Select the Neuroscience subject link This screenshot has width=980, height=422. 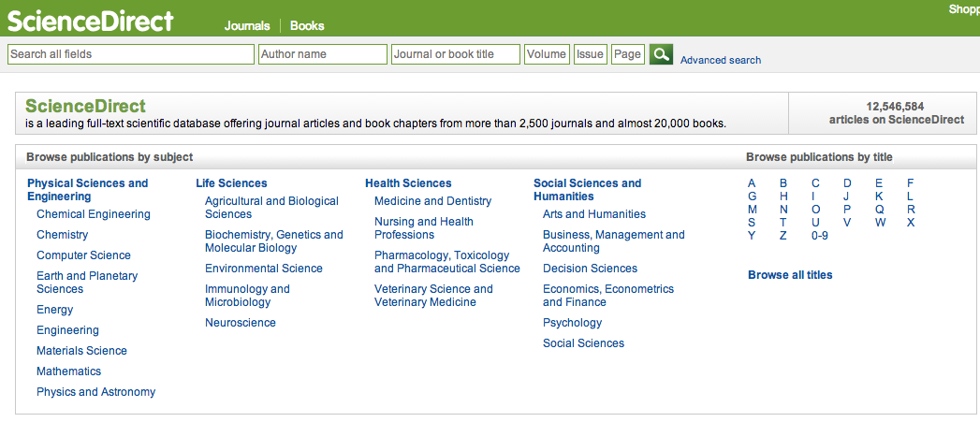pyautogui.click(x=241, y=323)
